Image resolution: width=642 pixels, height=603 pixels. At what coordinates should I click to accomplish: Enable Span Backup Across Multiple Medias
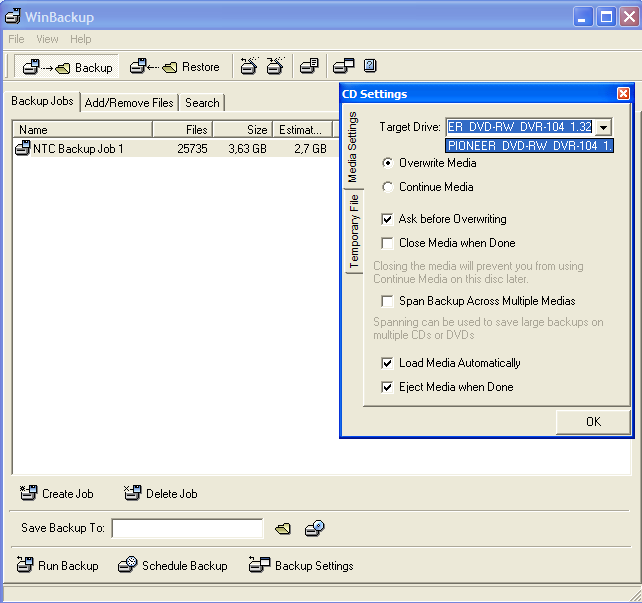pos(388,301)
